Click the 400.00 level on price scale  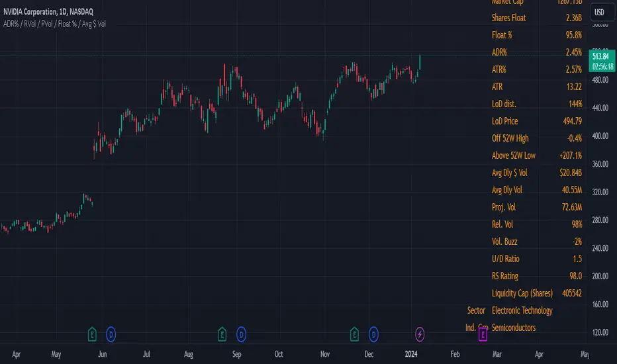(x=600, y=136)
